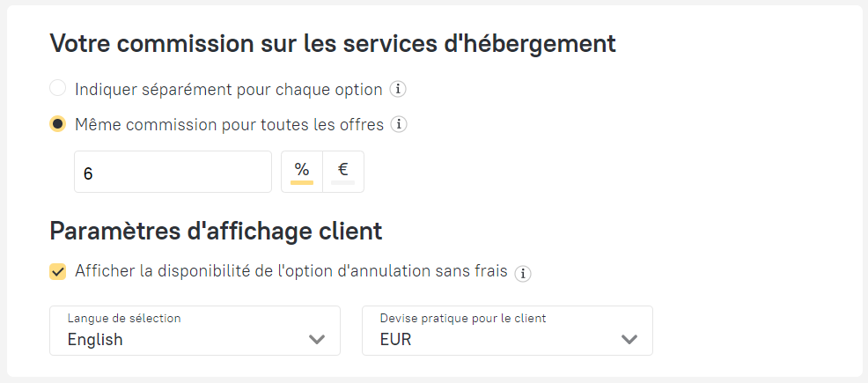
Task: Show info about free cancellation option display
Action: point(523,273)
